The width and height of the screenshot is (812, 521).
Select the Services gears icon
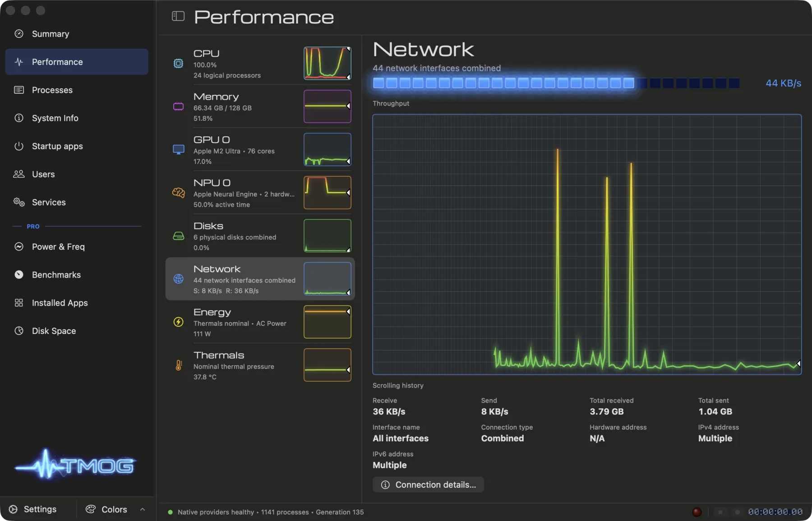click(18, 202)
